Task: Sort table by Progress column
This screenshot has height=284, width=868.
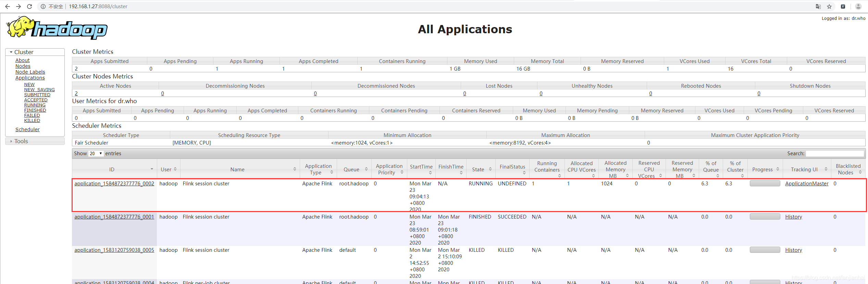Action: pyautogui.click(x=765, y=169)
